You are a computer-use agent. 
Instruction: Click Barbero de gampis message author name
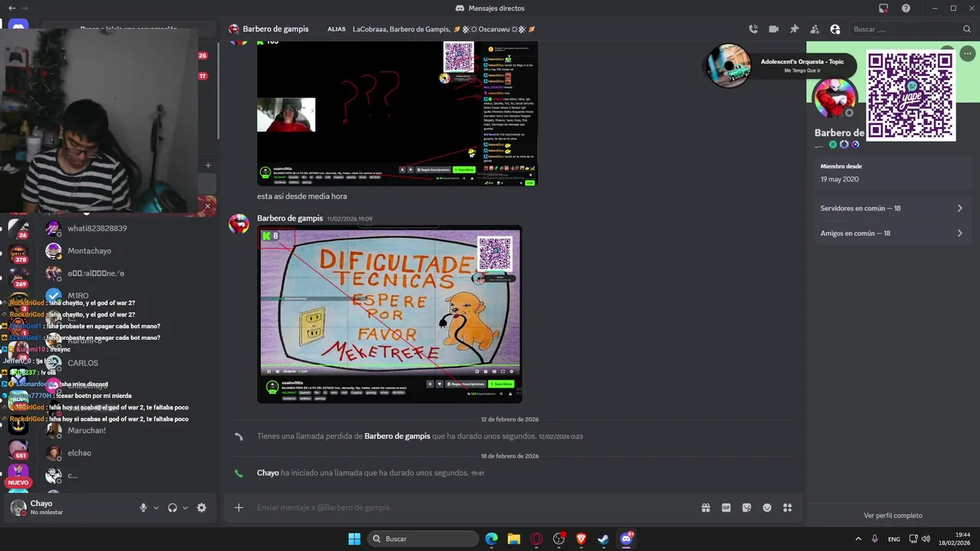pos(289,218)
